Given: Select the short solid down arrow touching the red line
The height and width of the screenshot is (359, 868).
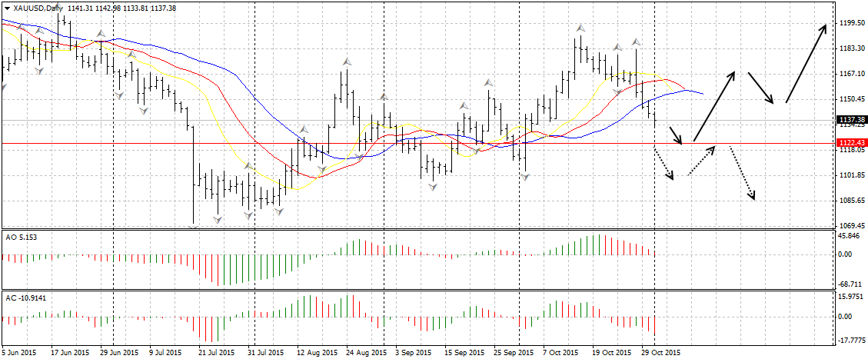Looking at the screenshot, I should tap(676, 135).
